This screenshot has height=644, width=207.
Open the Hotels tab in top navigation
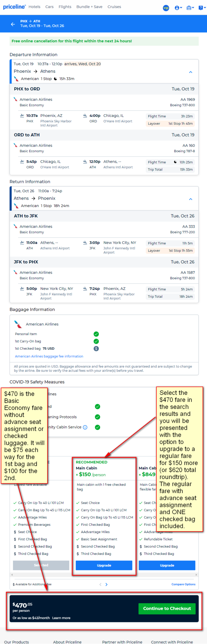click(34, 6)
